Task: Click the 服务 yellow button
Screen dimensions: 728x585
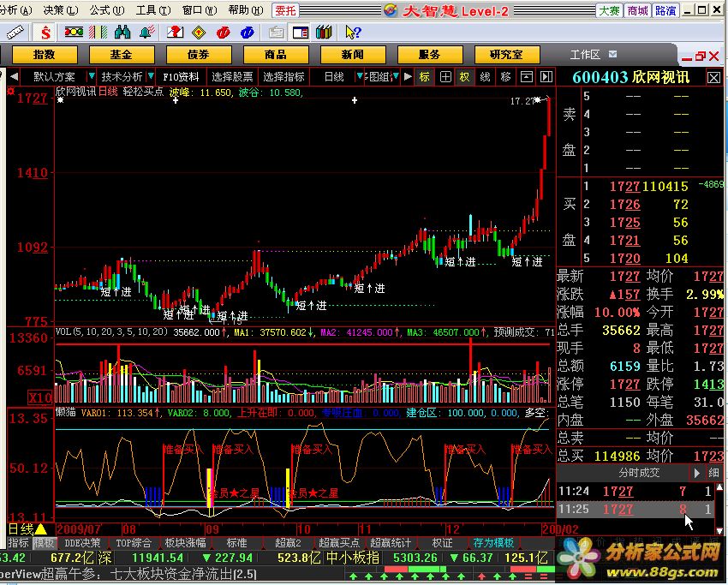Action: 430,55
